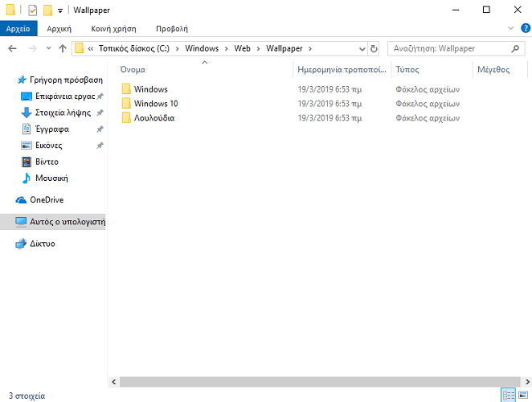Click the Windows breadcrumb in the address bar
Screen dimensions: 532x402
(202, 48)
